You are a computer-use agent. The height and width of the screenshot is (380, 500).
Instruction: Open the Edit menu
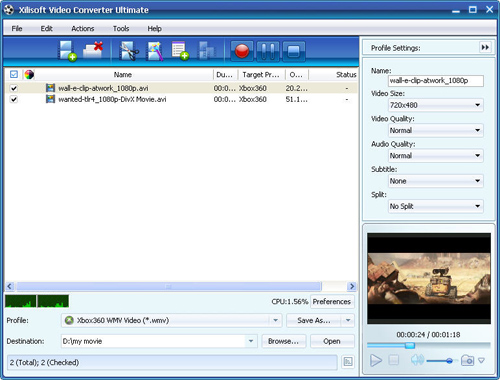(x=47, y=28)
